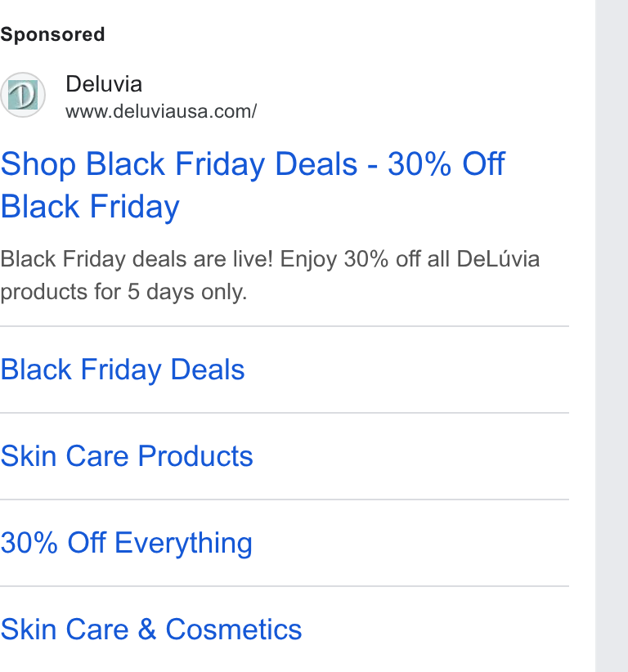Choose the first sitelink under the ad description
Image resolution: width=628 pixels, height=672 pixels.
tap(123, 370)
